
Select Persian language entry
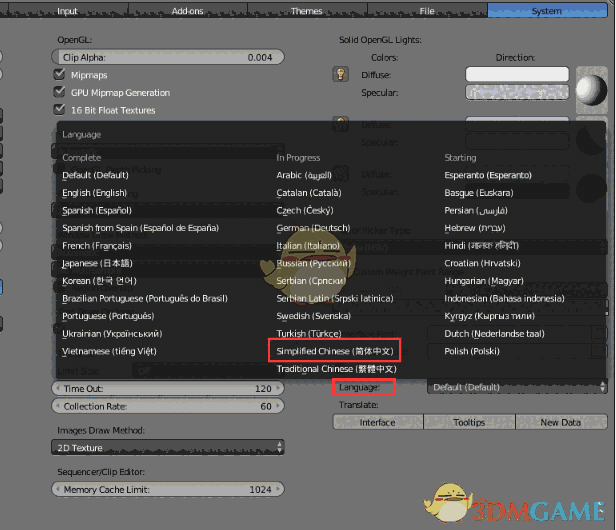click(x=476, y=211)
